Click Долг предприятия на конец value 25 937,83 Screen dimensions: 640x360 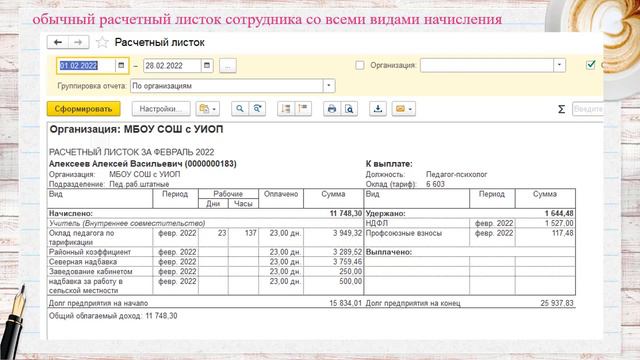pyautogui.click(x=557, y=303)
